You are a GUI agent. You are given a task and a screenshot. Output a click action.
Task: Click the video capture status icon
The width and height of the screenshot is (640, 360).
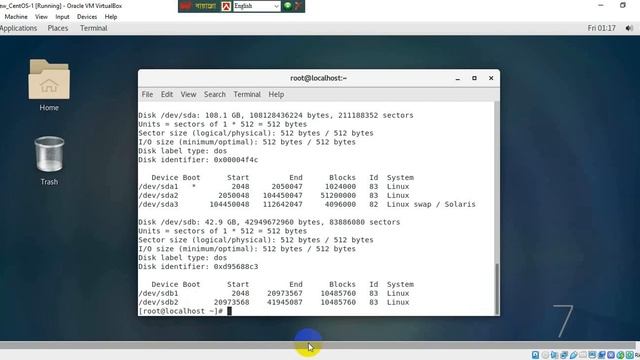602,355
